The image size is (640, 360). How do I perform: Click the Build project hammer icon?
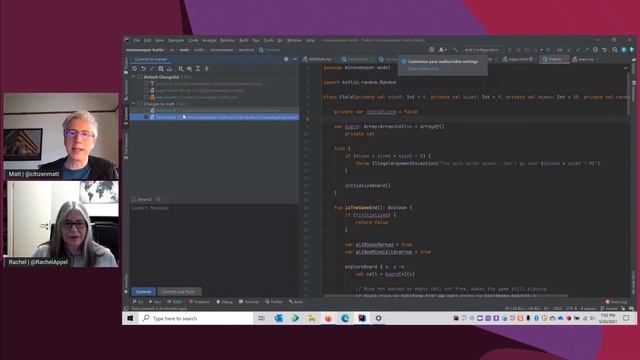(x=455, y=50)
